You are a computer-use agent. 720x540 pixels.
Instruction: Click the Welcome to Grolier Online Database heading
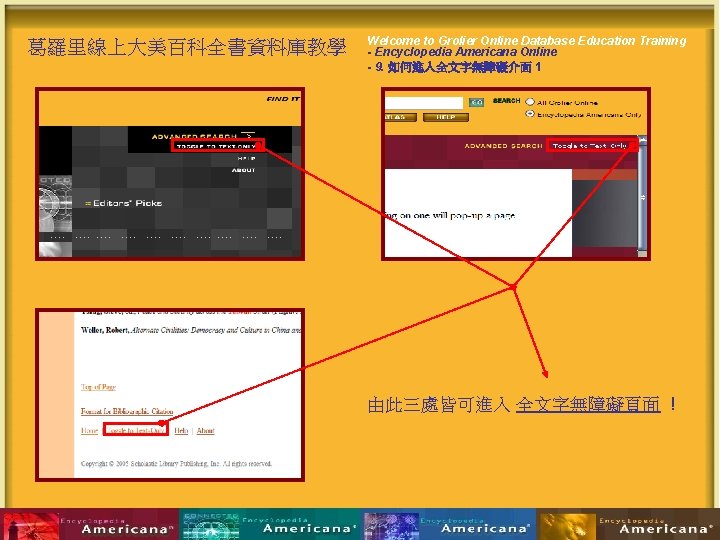click(x=526, y=40)
